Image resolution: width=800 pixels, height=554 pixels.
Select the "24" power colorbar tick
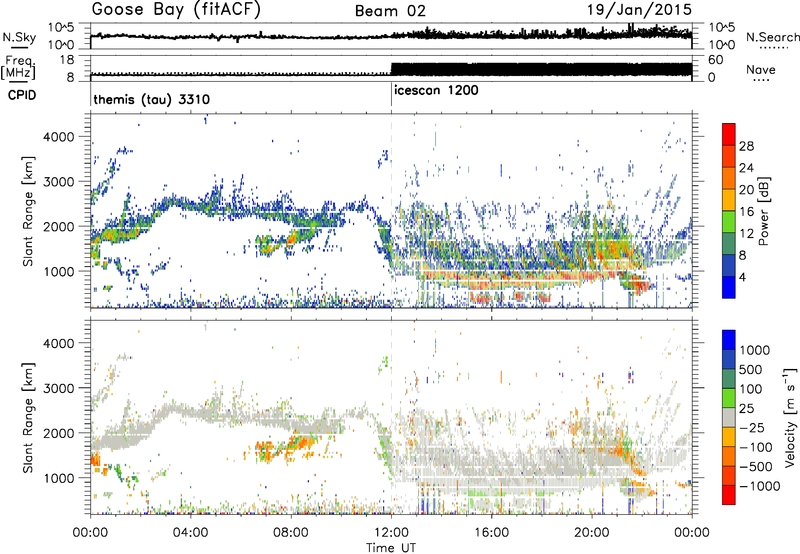746,168
